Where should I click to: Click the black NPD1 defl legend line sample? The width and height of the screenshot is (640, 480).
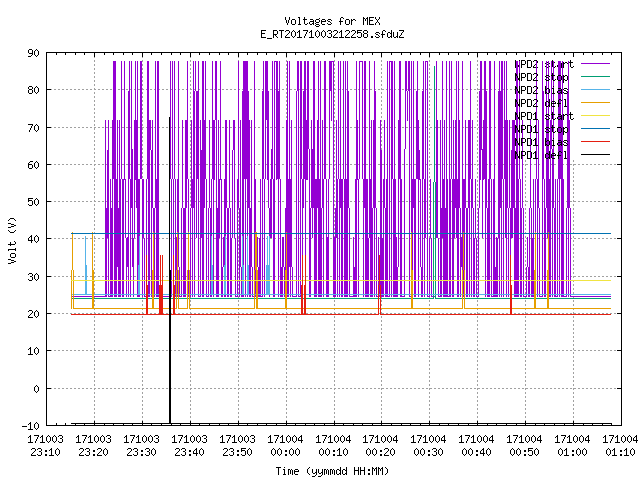(x=596, y=155)
